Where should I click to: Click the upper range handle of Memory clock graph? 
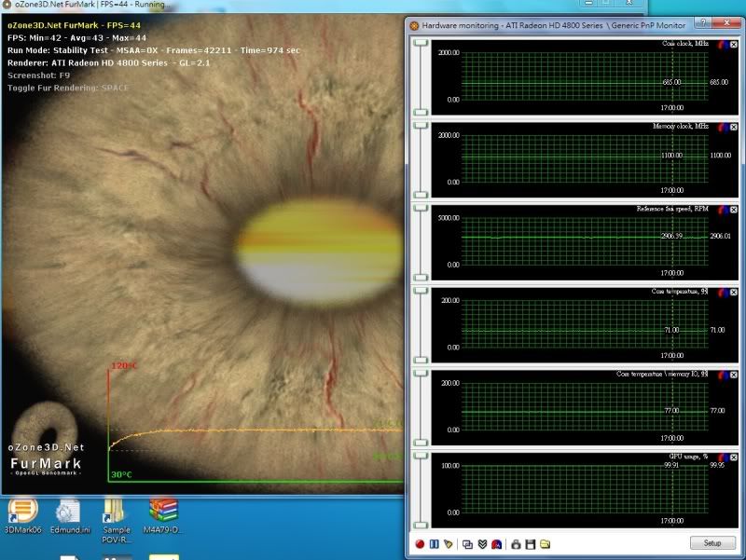(421, 126)
